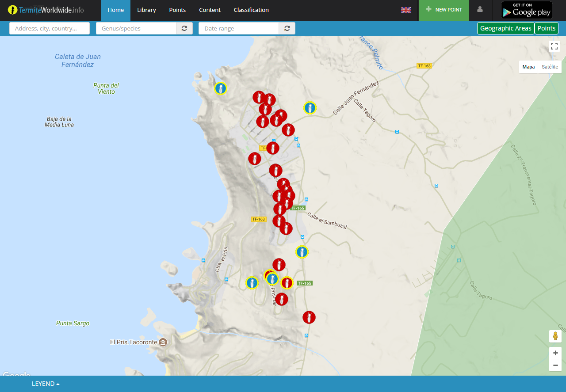This screenshot has width=566, height=392.
Task: Select the Mapa map type
Action: coord(528,67)
